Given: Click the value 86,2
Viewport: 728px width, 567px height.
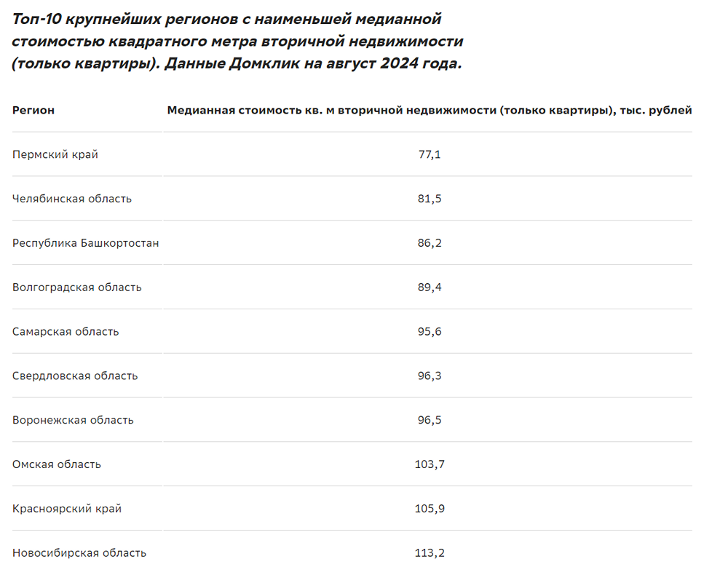Looking at the screenshot, I should click(x=430, y=243).
